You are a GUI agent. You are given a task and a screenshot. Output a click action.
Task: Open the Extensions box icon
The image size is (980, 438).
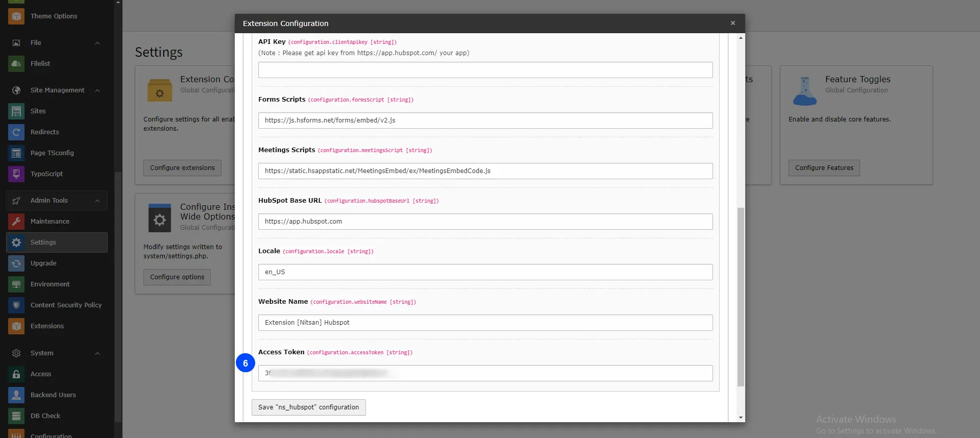click(x=16, y=326)
